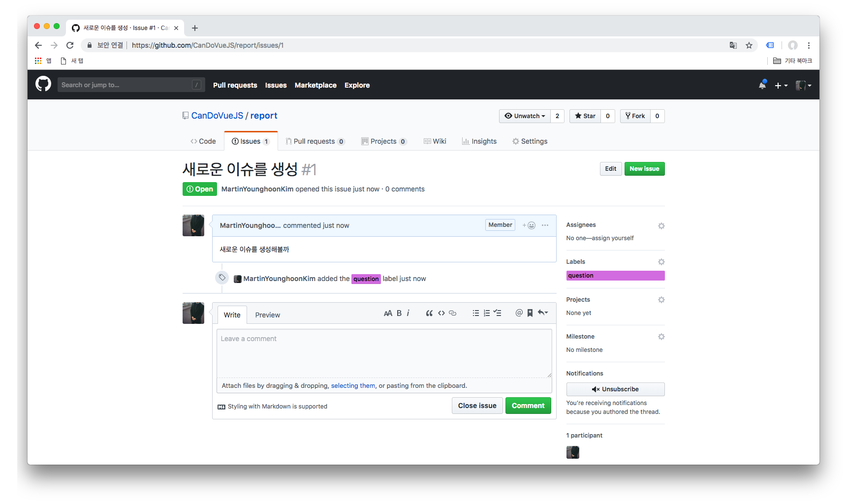
Task: Open Pull requests in the top navigation
Action: point(235,85)
